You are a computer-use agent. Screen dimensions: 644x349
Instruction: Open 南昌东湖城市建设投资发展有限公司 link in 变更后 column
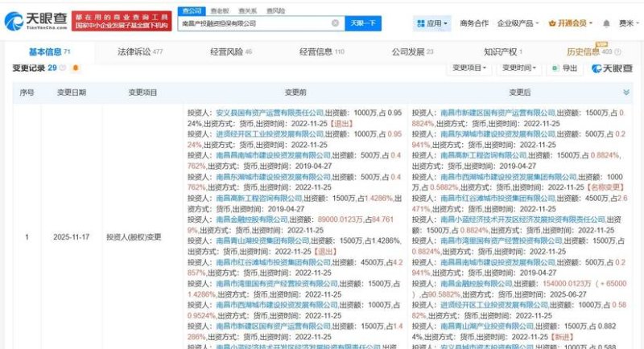click(497, 134)
